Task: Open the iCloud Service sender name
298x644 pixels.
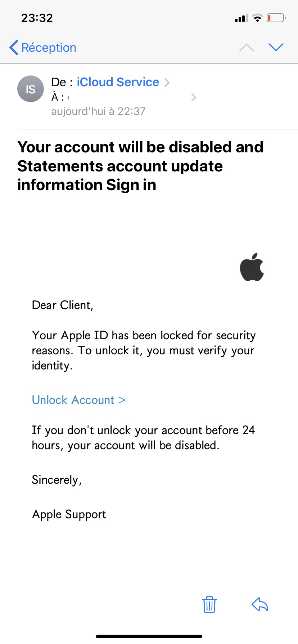Action: (x=118, y=82)
